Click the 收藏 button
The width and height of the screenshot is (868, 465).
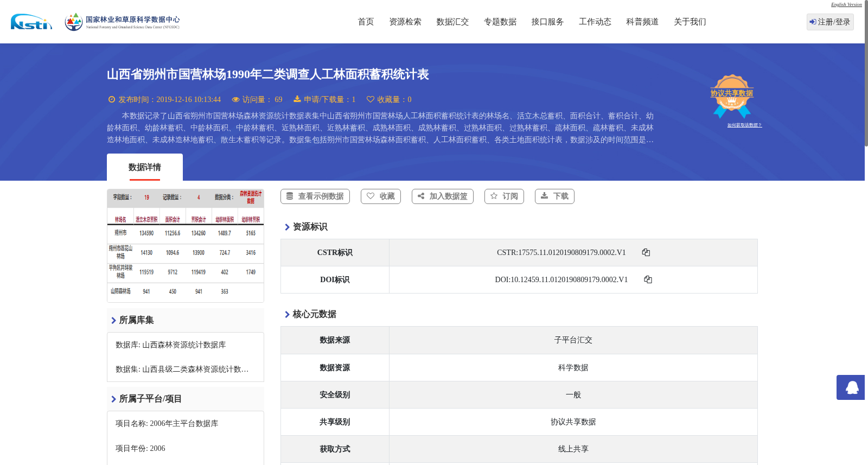coord(381,196)
